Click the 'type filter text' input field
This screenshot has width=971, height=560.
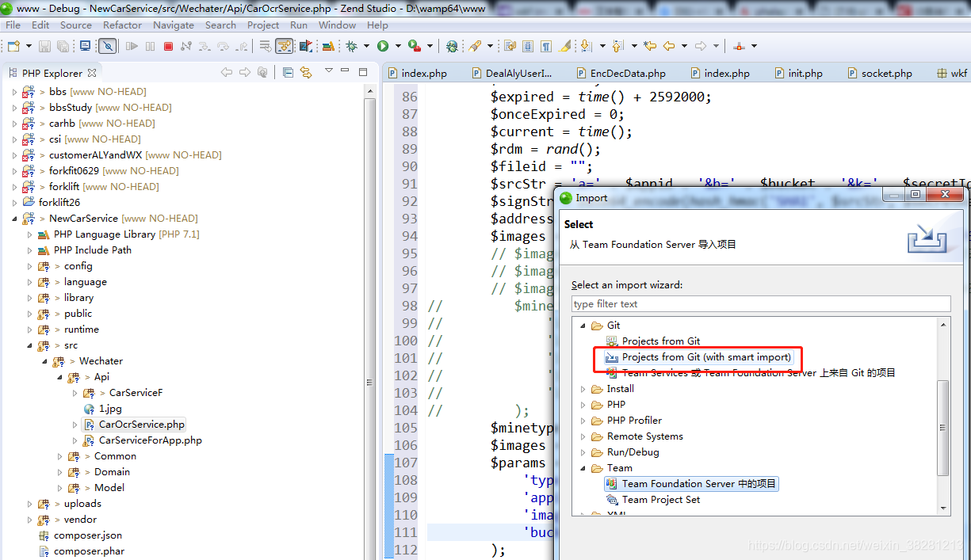click(761, 304)
